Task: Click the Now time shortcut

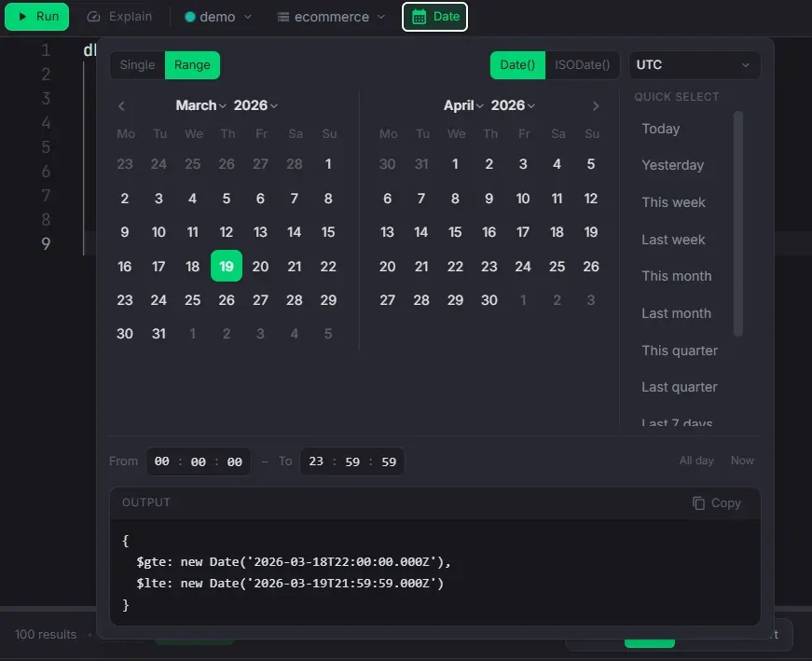Action: pos(742,461)
